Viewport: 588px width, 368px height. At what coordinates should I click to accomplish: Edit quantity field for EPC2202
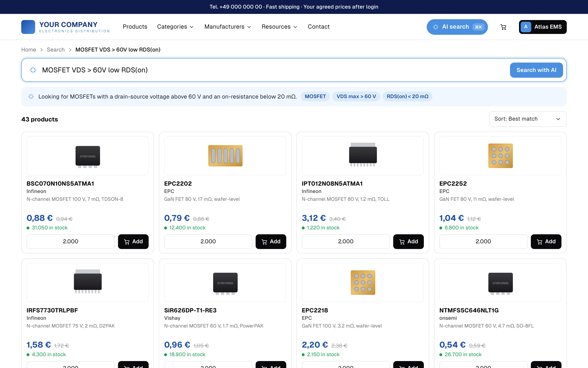pos(208,241)
